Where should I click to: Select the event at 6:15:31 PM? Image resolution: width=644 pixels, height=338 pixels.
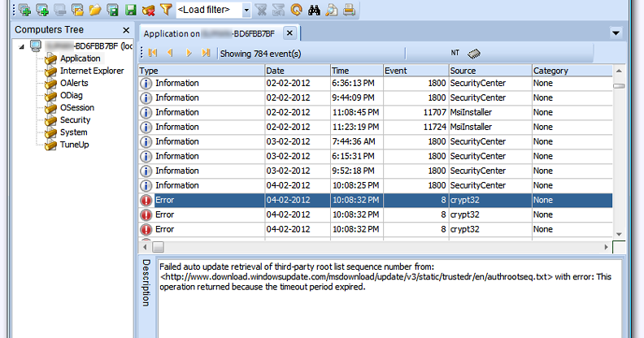(376, 156)
